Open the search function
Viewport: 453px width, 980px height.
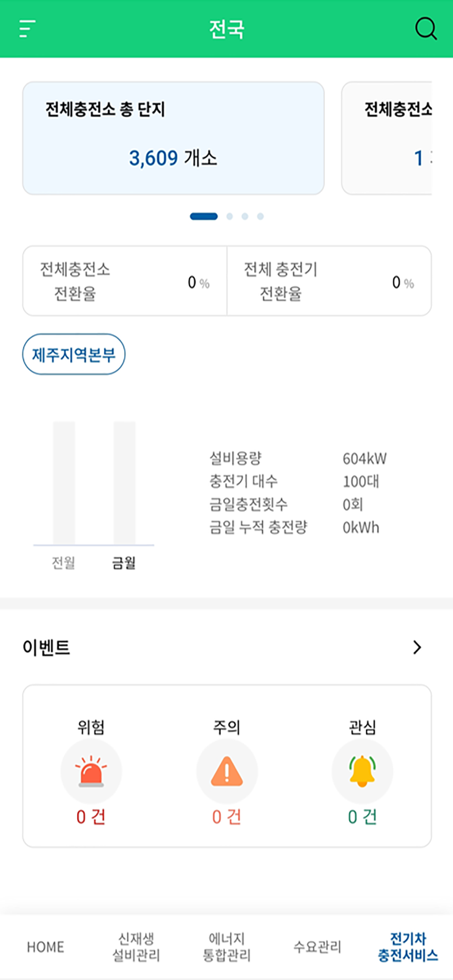click(426, 28)
